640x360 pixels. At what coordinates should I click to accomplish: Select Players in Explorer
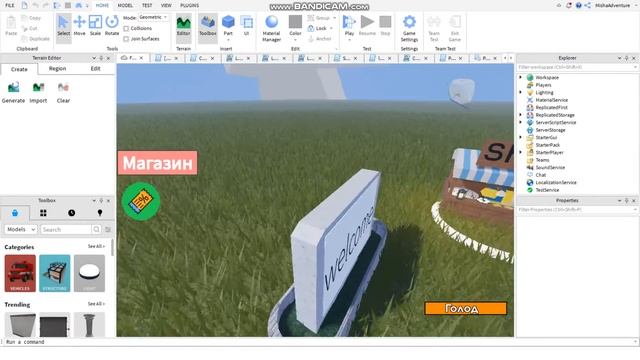543,85
